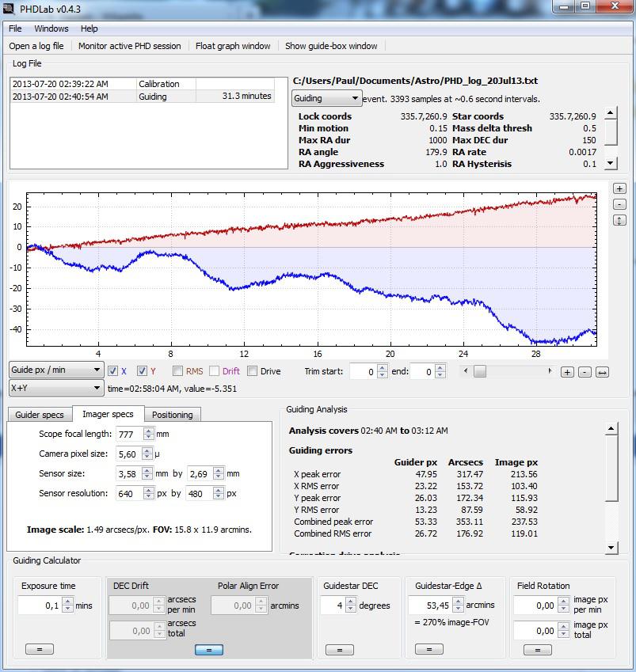
Task: Click the Scope focal length value field
Action: tap(130, 434)
